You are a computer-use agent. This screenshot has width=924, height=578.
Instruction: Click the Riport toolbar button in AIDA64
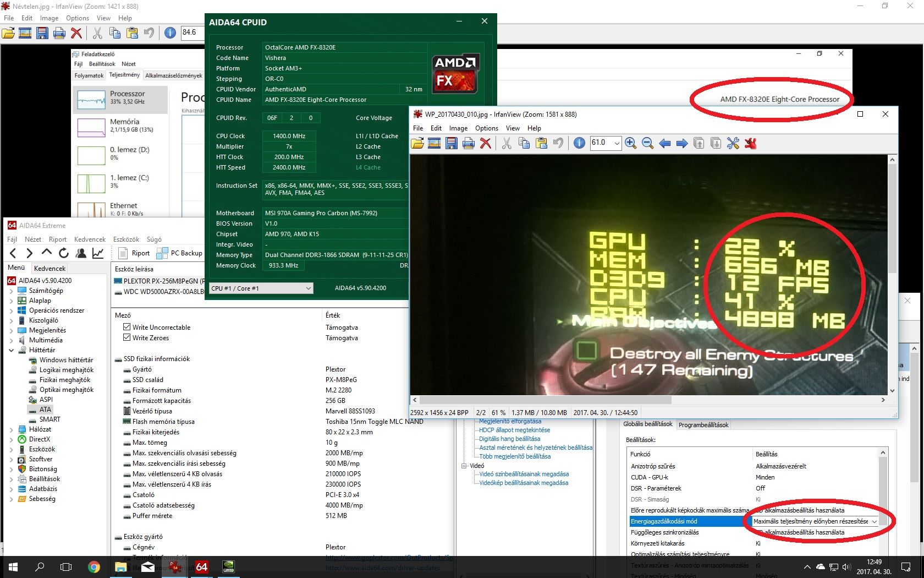[134, 253]
